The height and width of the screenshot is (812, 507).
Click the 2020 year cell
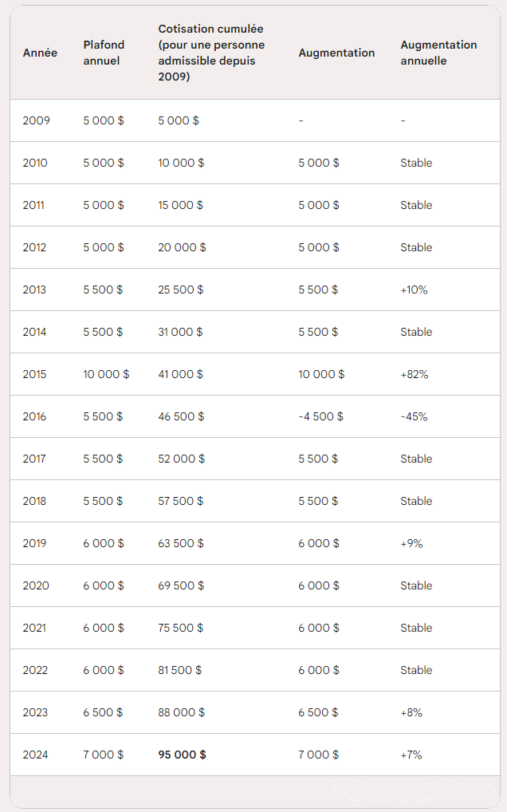pyautogui.click(x=36, y=585)
